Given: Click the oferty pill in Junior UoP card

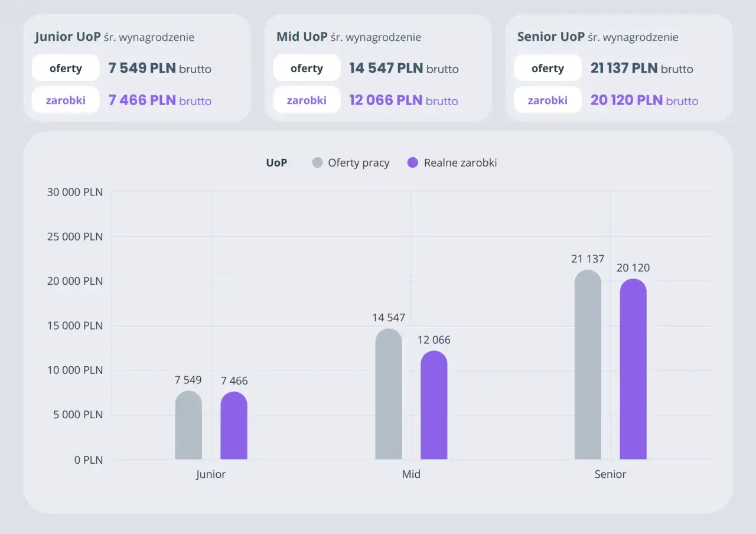Looking at the screenshot, I should click(66, 69).
